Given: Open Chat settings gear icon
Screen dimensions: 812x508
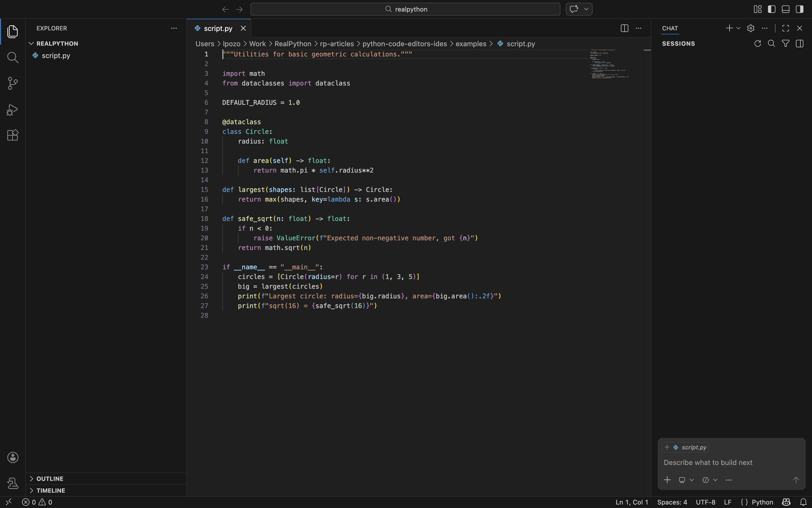Looking at the screenshot, I should pyautogui.click(x=751, y=28).
